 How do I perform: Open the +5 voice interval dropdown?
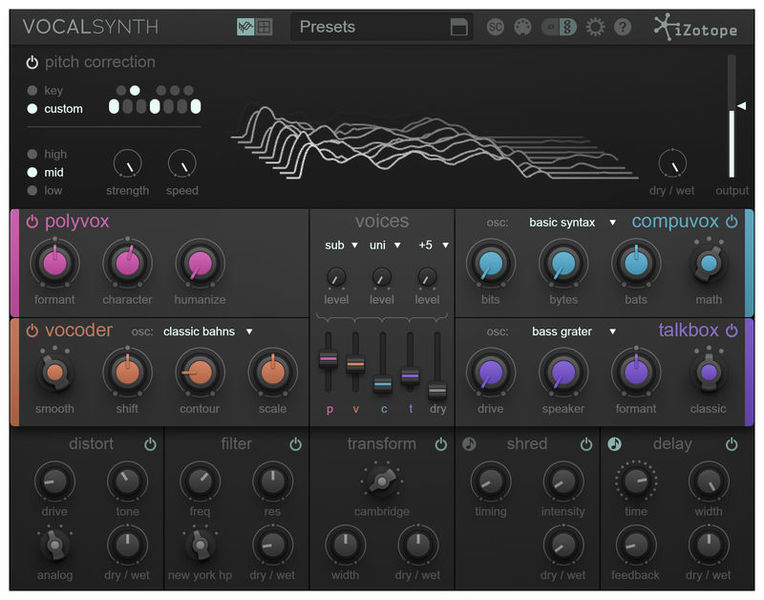pyautogui.click(x=433, y=245)
